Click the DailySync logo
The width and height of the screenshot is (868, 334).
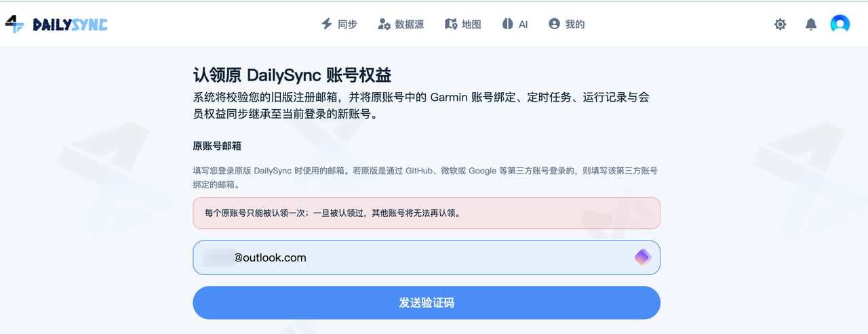[56, 24]
